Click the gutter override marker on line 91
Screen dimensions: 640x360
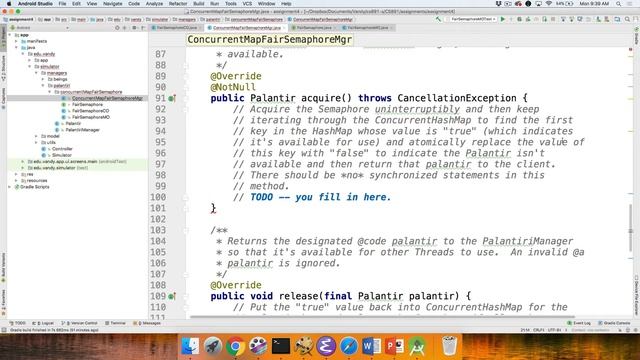click(x=172, y=98)
